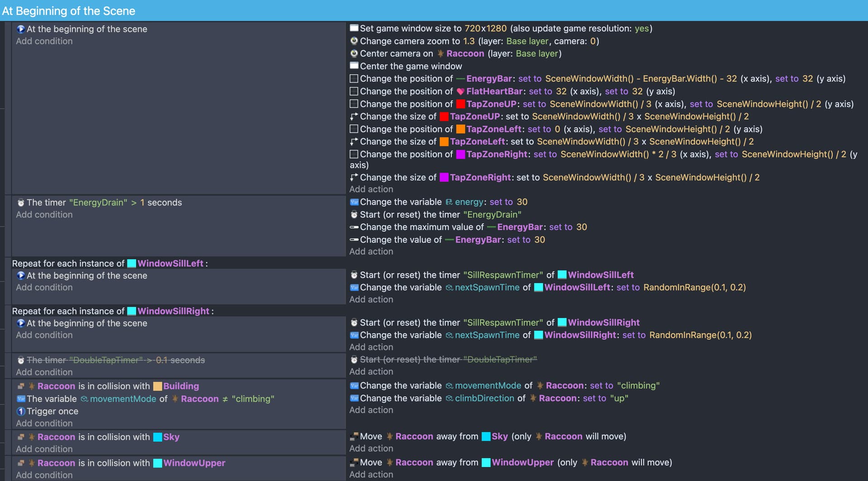The width and height of the screenshot is (868, 481).
Task: Click the collision icon for Raccoon with Building
Action: point(21,387)
